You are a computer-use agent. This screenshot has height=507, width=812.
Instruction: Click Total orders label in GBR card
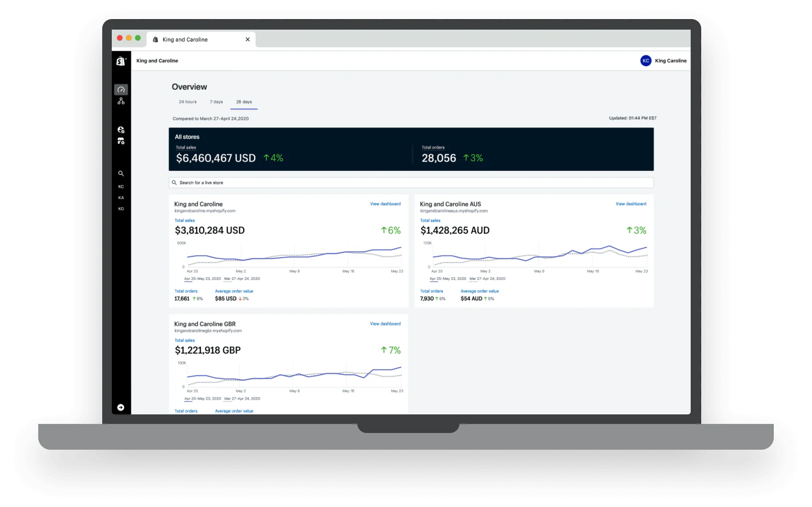click(186, 411)
